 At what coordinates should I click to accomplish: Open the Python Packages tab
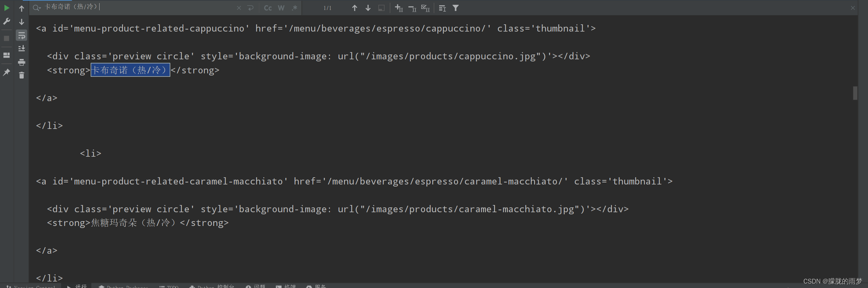click(x=123, y=286)
